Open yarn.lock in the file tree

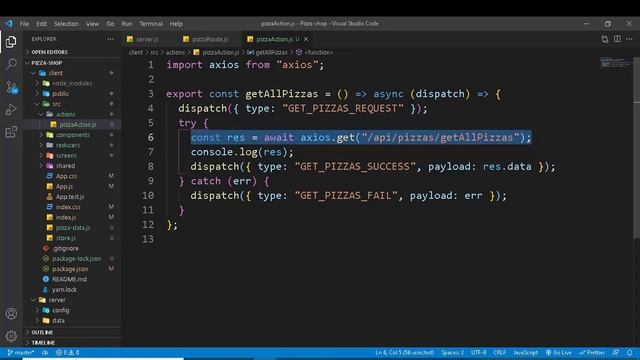64,289
